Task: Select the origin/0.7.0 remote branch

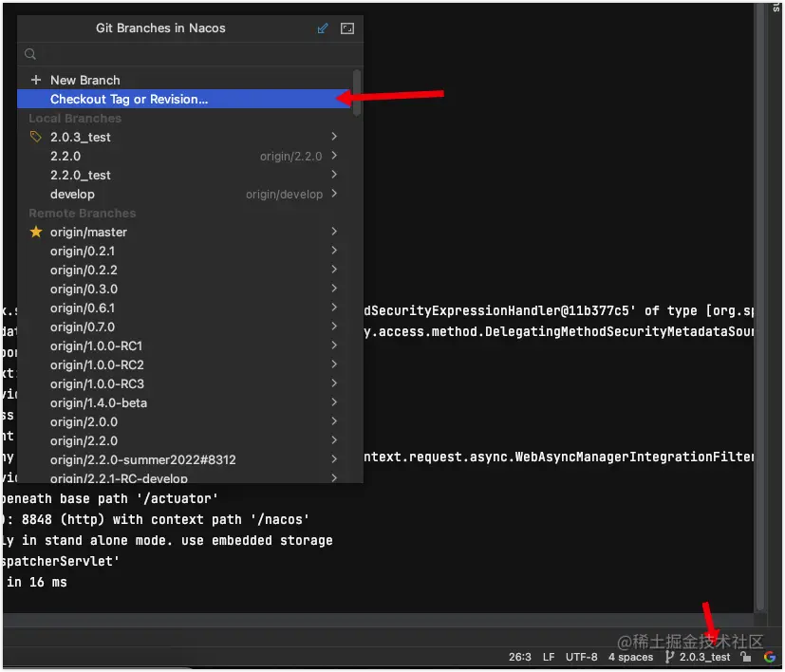Action: (184, 327)
